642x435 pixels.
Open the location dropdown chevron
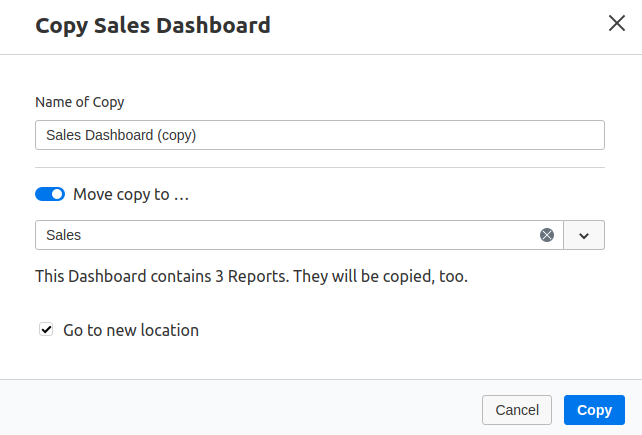click(584, 235)
